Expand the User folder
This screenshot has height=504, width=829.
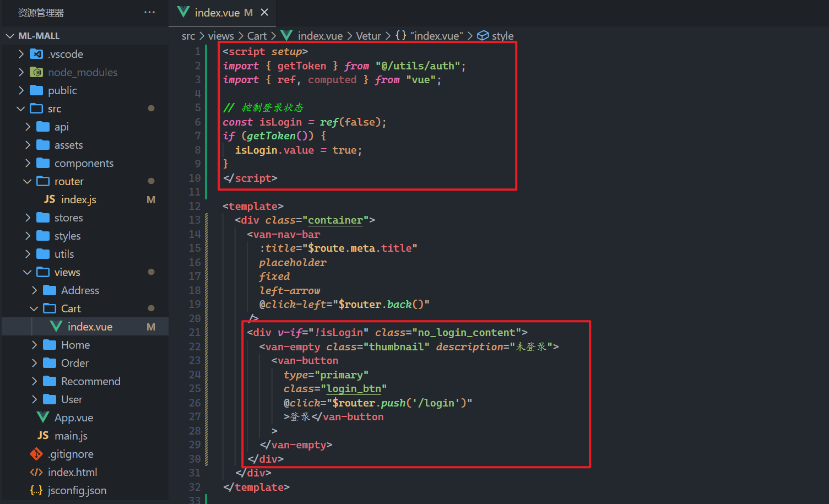34,399
